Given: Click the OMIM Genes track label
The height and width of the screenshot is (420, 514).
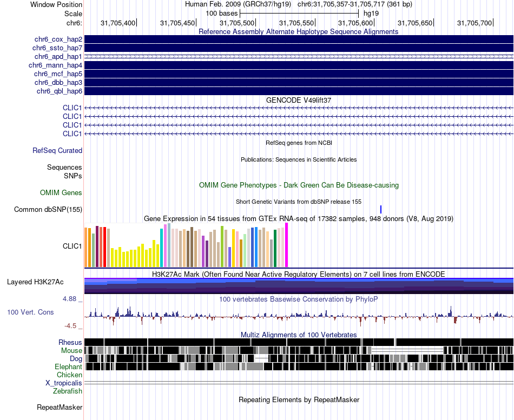Looking at the screenshot, I should point(61,192).
